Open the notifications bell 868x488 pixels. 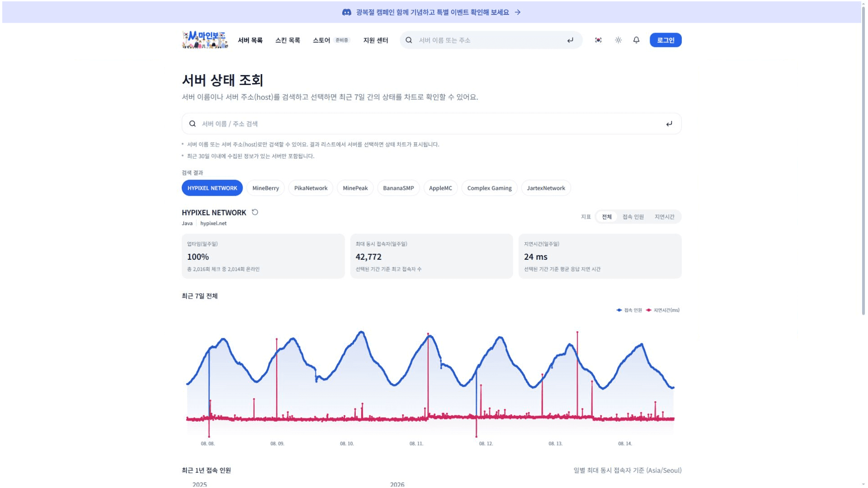[x=636, y=40]
